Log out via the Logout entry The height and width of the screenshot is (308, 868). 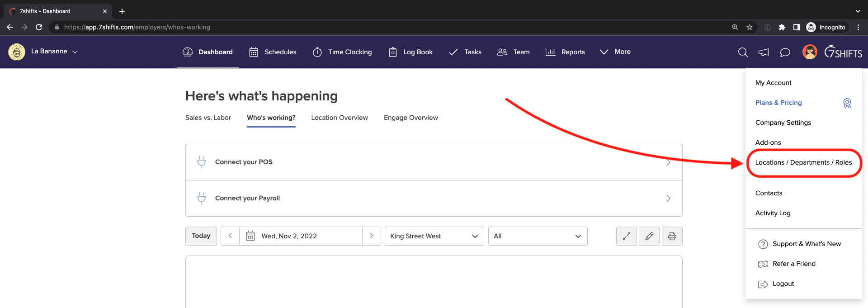[x=783, y=284]
